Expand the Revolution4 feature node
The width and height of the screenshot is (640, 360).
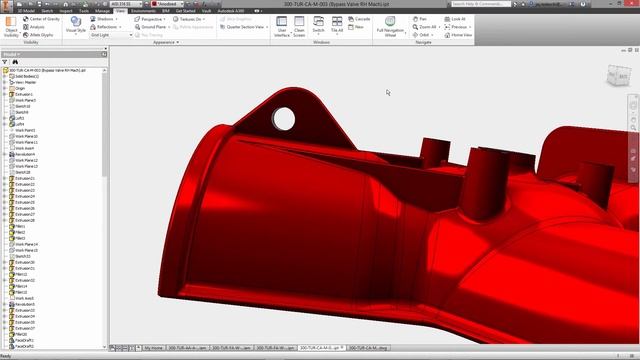pos(4,154)
